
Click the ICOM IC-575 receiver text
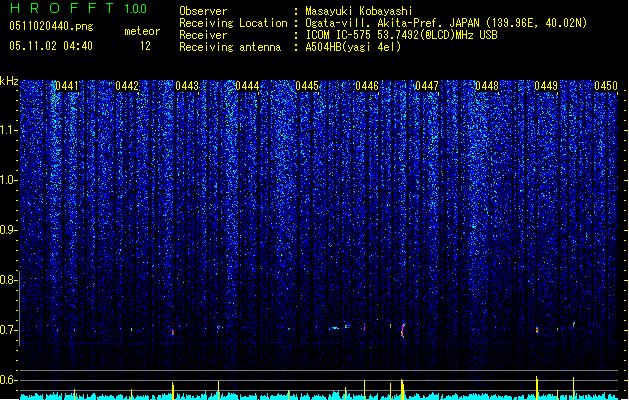pos(402,35)
